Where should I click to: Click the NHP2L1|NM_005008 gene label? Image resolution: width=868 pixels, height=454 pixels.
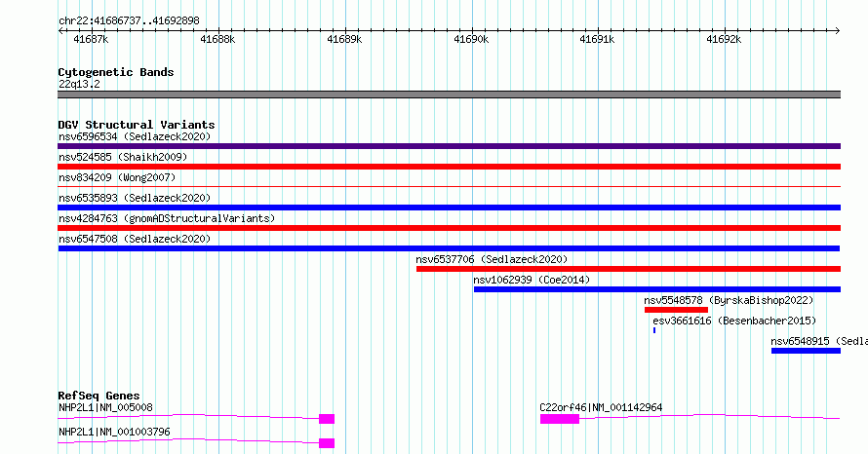(105, 407)
